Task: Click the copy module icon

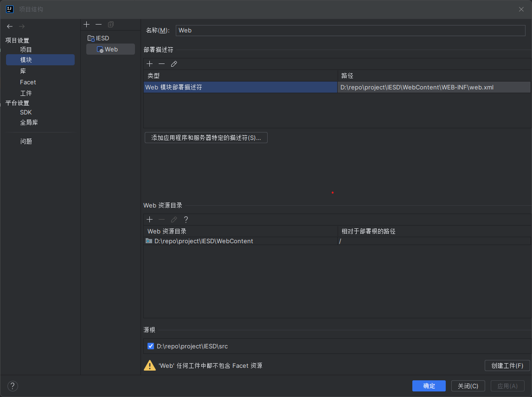Action: (110, 25)
